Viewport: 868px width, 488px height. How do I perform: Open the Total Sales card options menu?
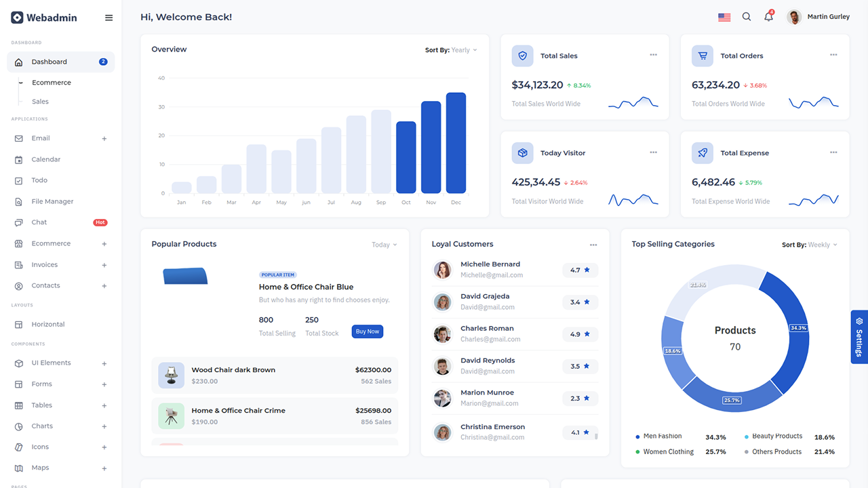(653, 54)
